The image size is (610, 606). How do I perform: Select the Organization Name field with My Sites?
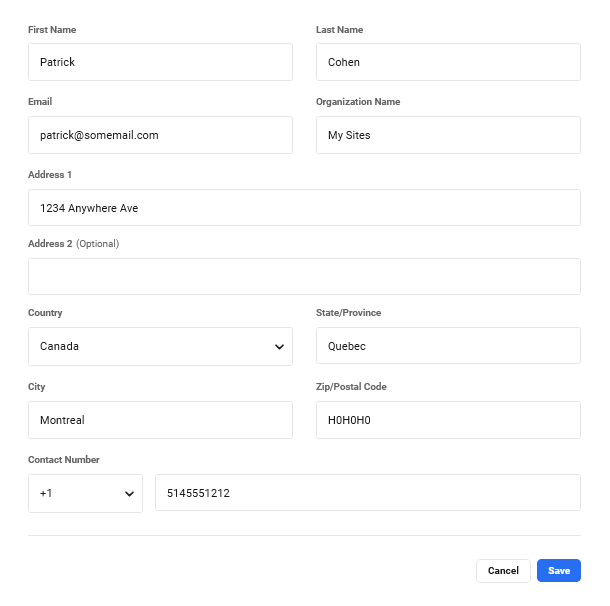pos(448,135)
